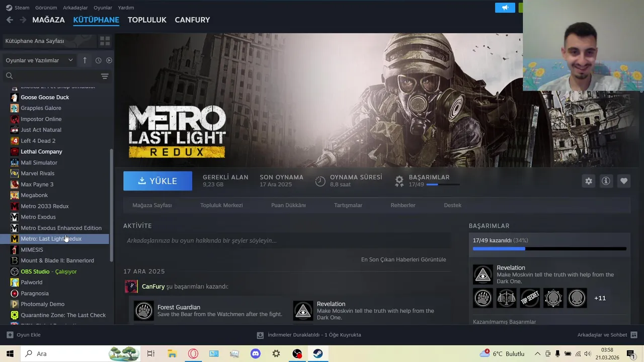Open the announcements megaphone button

click(x=505, y=8)
